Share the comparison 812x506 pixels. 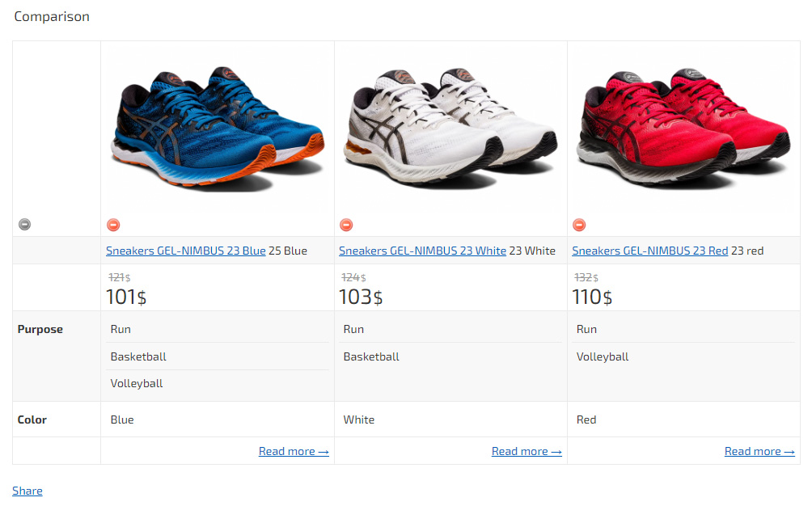27,491
